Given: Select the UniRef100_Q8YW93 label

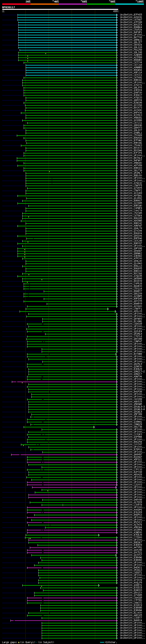Looking at the screenshot, I should click(131, 319).
